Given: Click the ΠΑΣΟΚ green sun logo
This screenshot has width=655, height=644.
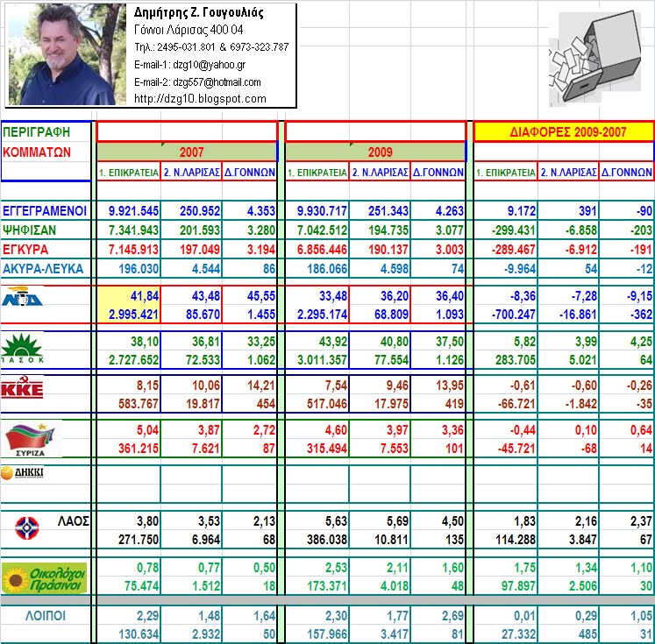Looking at the screenshot, I should (x=23, y=349).
